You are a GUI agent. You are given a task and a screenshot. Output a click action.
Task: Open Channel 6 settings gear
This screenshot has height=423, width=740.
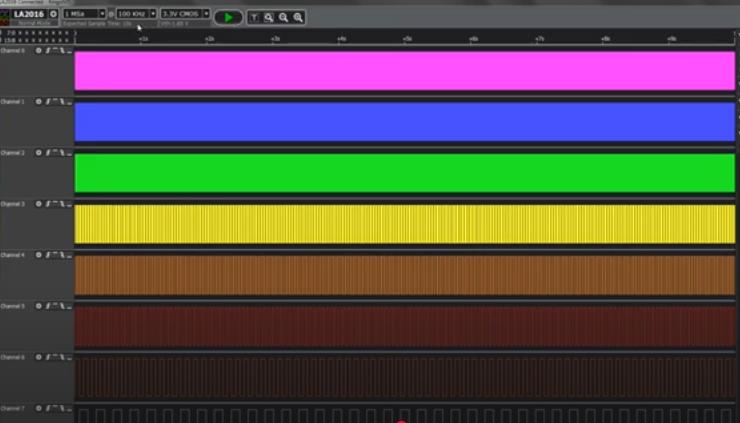[39, 357]
